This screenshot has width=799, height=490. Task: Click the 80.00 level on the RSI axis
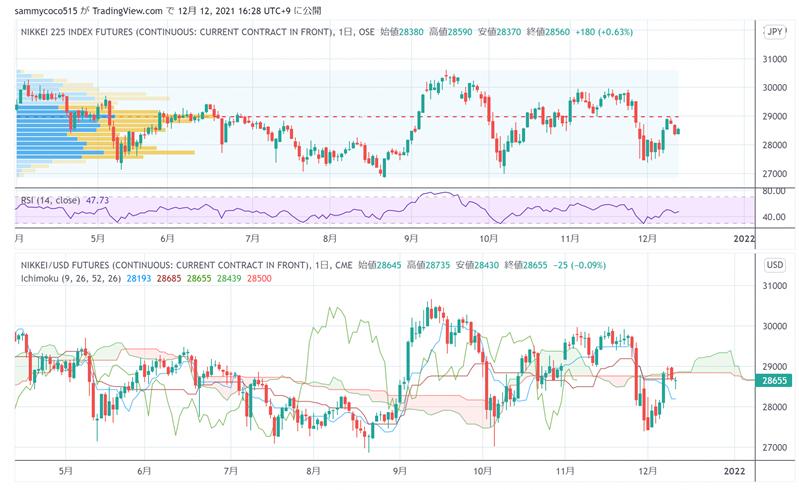coord(774,192)
